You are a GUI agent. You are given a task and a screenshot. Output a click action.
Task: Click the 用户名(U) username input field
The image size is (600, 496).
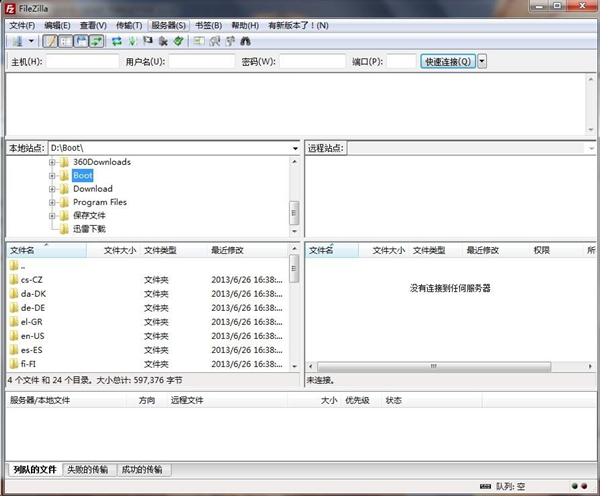[202, 61]
